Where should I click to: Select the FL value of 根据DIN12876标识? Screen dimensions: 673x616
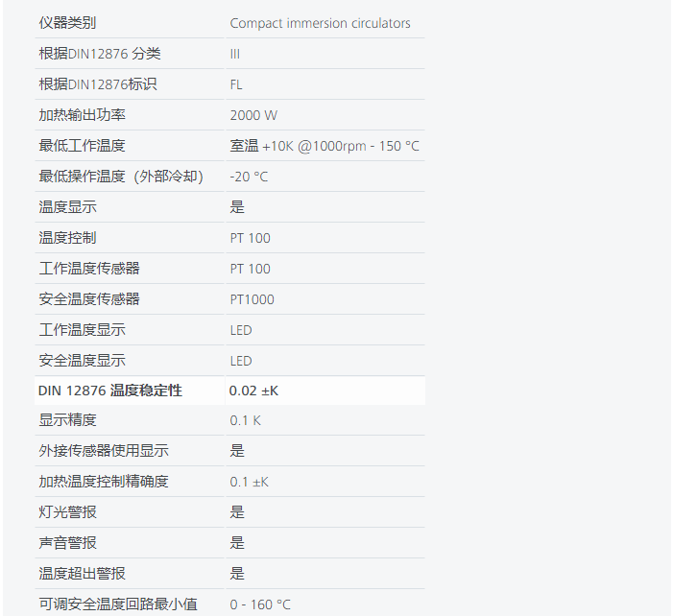tap(236, 84)
